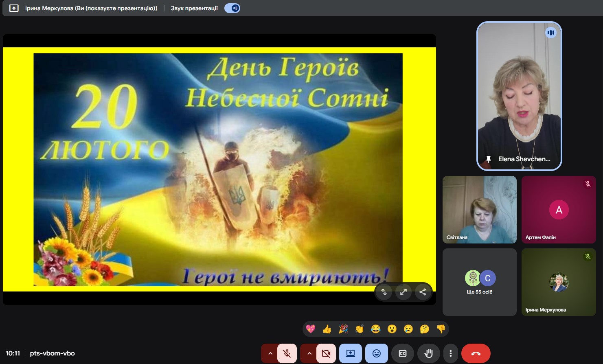Screen dimensions: 603x364
Task: End the call
Action: pos(476,353)
